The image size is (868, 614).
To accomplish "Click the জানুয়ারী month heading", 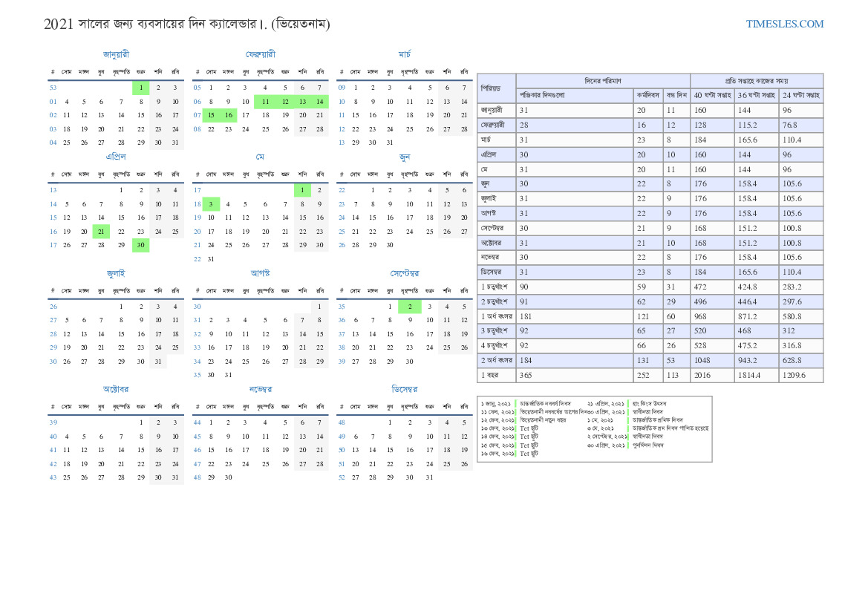I will 116,54.
